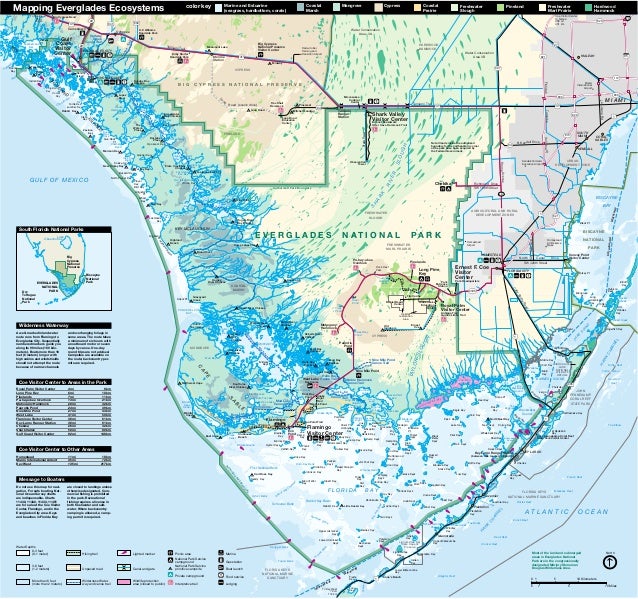Screen dimensions: 638x599
Task: Click the South Florida National Parks heading
Action: pos(64,230)
